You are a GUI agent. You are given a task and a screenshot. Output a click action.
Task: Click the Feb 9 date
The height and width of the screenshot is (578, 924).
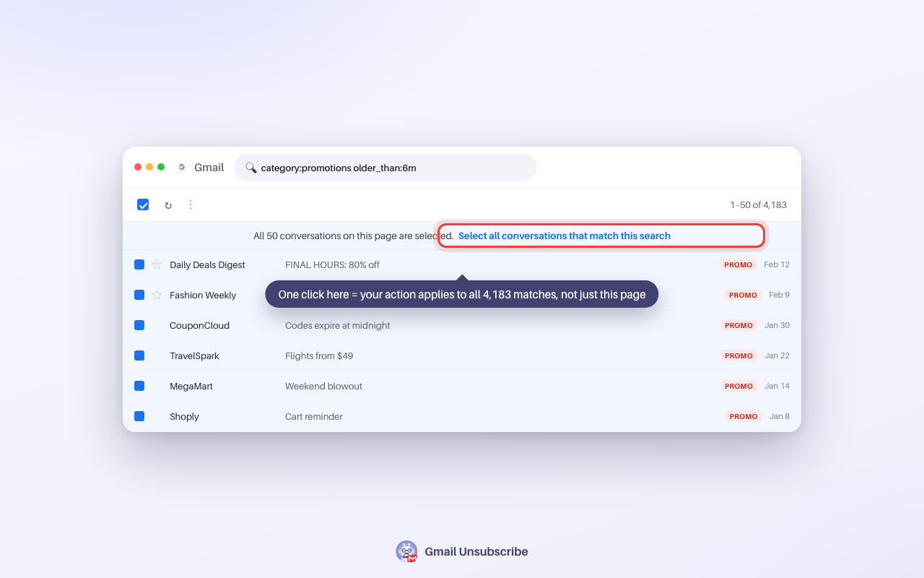[x=779, y=295]
